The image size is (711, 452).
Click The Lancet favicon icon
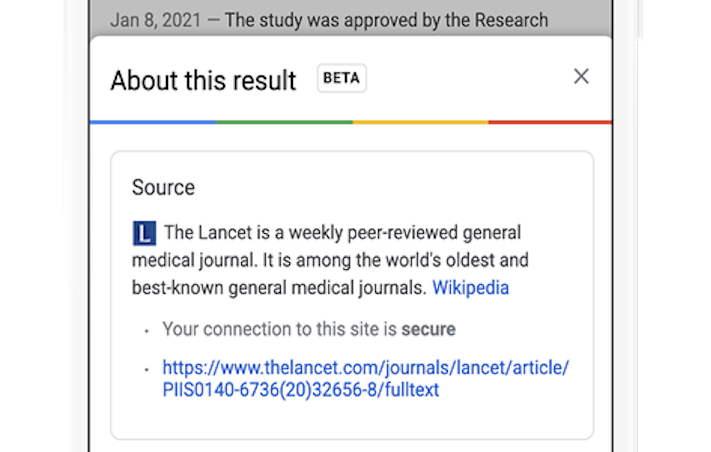pyautogui.click(x=144, y=233)
